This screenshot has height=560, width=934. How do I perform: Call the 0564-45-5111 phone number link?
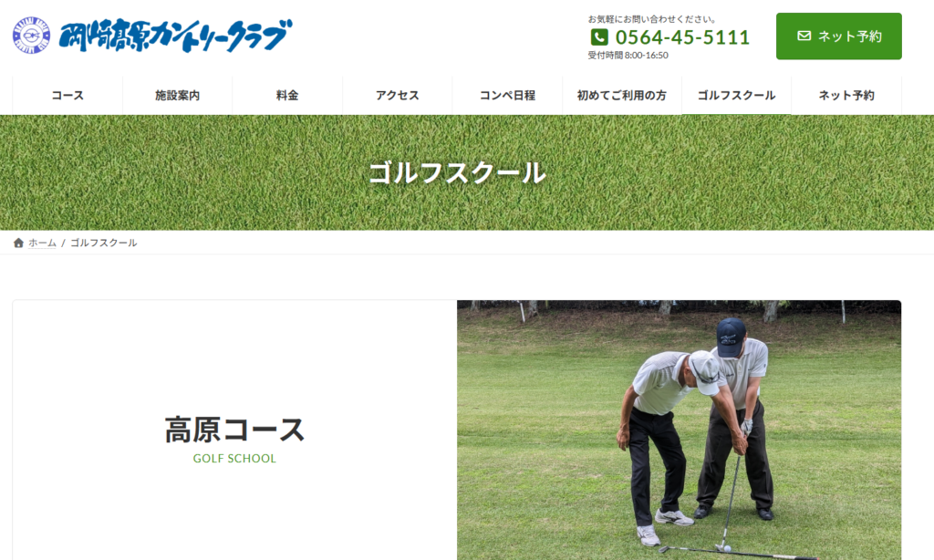682,37
